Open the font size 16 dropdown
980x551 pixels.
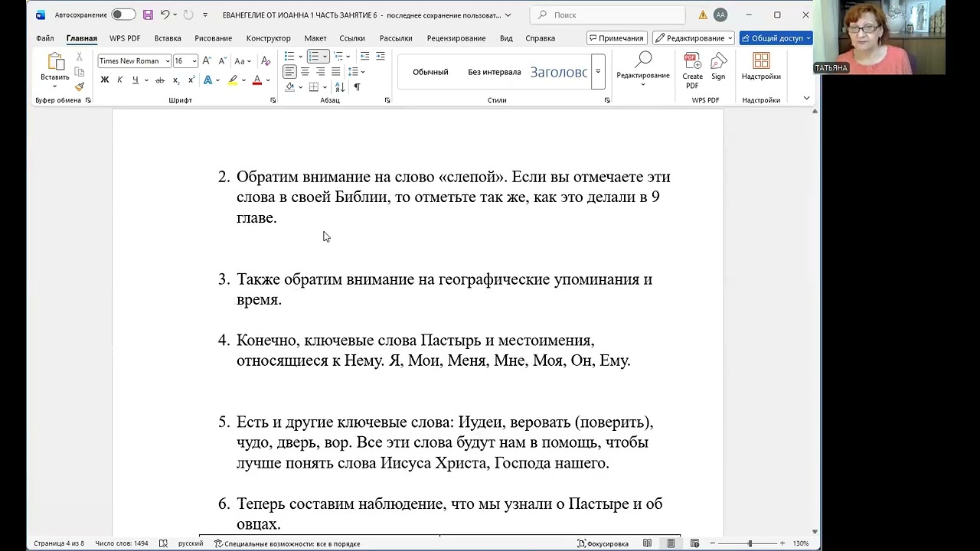coord(194,61)
